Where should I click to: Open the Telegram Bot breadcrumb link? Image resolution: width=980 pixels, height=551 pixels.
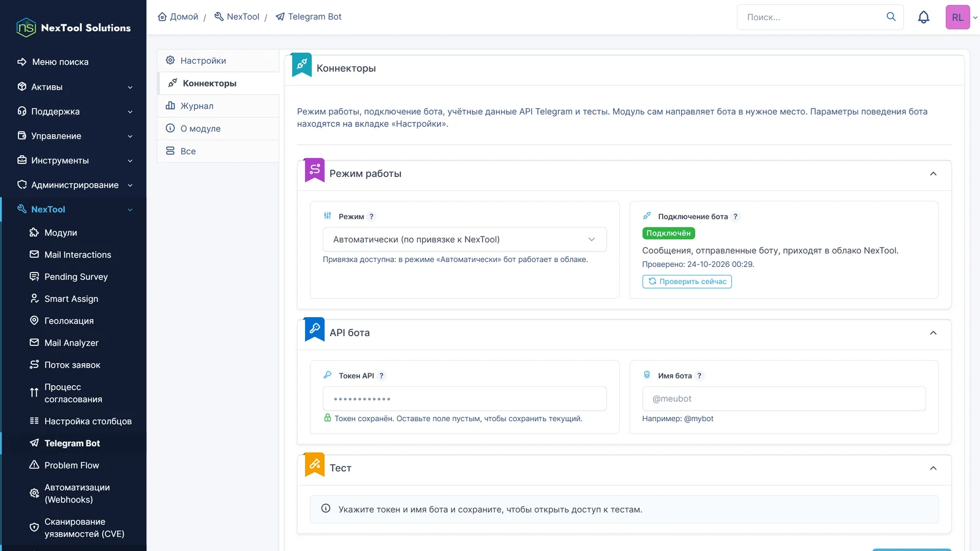click(308, 17)
